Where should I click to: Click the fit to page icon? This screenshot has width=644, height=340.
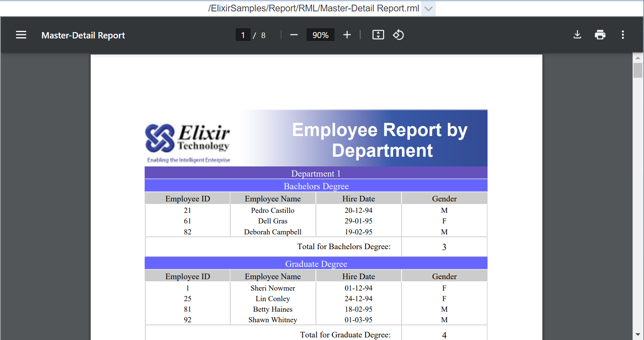pos(378,35)
